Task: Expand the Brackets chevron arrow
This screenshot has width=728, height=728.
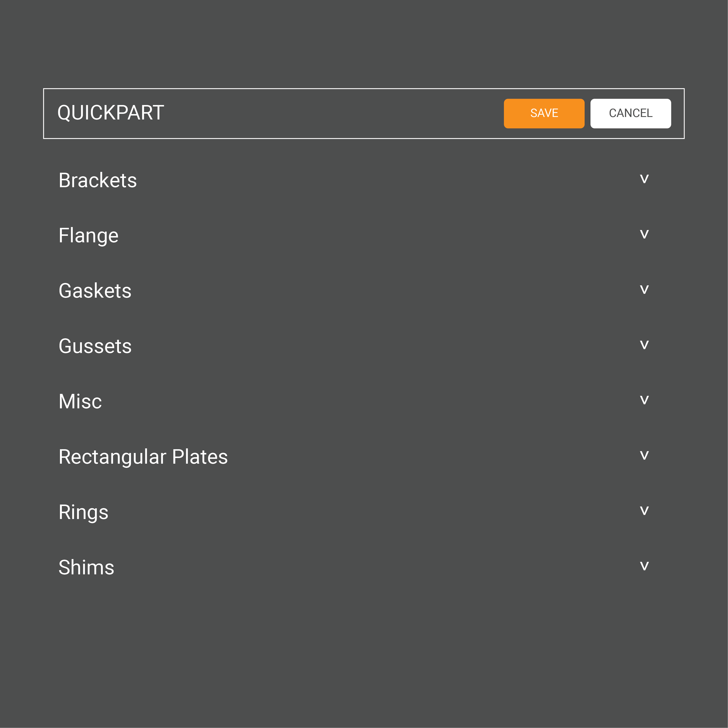Action: click(x=644, y=179)
